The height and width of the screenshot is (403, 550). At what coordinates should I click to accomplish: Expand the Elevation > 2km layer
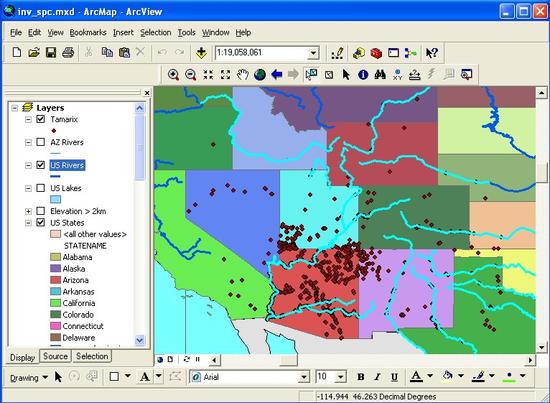coord(28,211)
